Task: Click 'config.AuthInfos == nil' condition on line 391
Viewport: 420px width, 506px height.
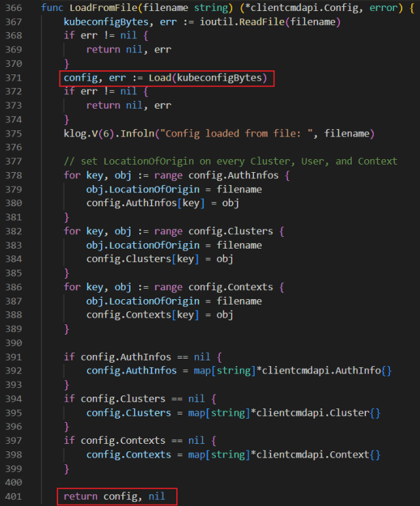Action: click(145, 357)
